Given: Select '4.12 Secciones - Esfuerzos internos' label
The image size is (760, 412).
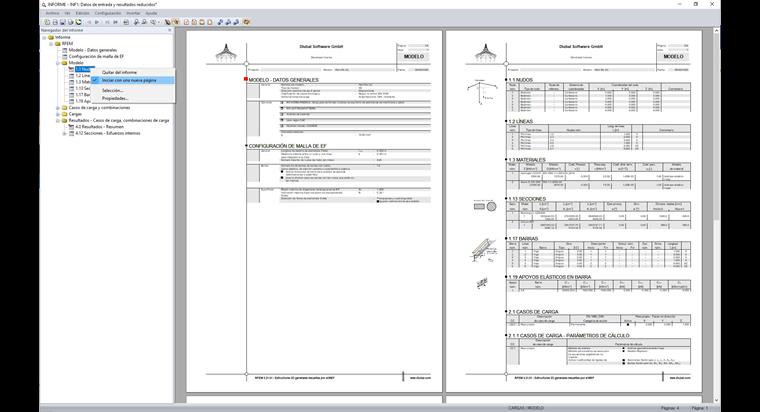Looking at the screenshot, I should (x=108, y=133).
